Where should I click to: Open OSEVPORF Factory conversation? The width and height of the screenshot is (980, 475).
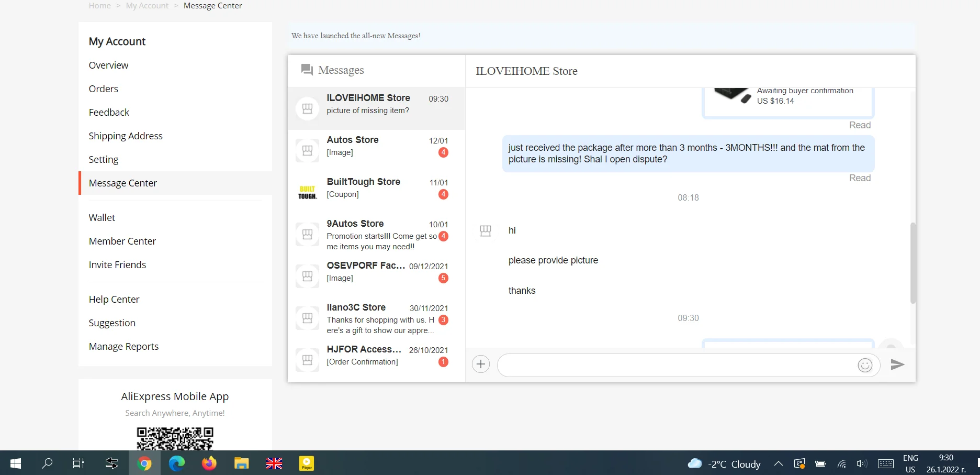pos(376,277)
